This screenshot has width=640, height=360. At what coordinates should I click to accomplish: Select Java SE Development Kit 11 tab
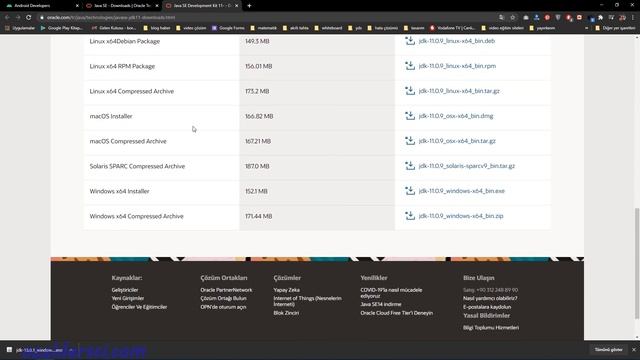pyautogui.click(x=202, y=6)
